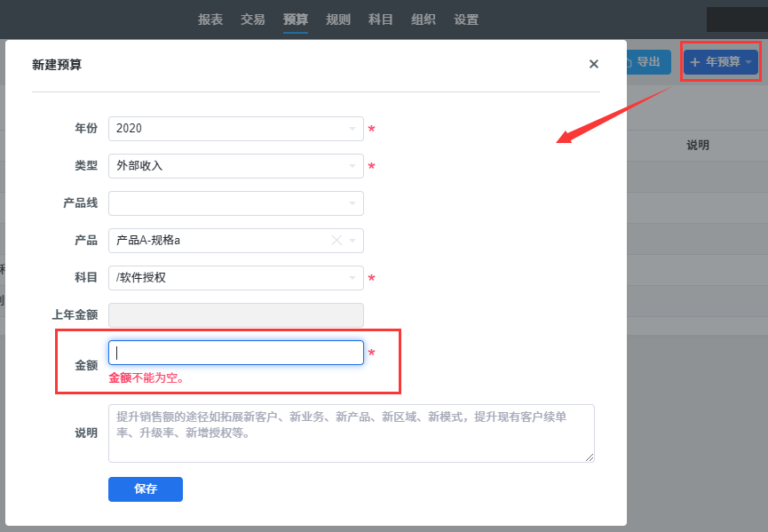This screenshot has height=532, width=768.
Task: Click the 金额不能为空 error message
Action: tap(146, 377)
